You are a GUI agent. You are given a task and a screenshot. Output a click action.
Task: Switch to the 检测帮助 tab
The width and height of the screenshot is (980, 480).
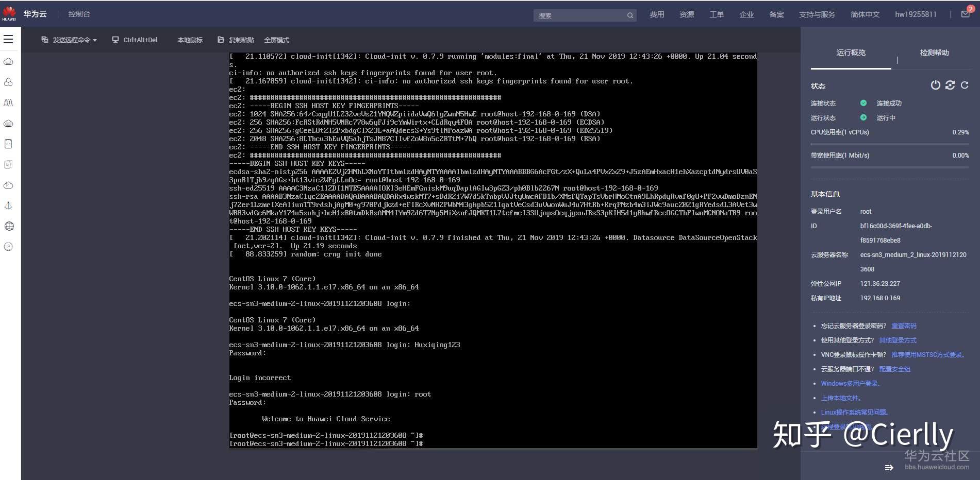(x=934, y=53)
